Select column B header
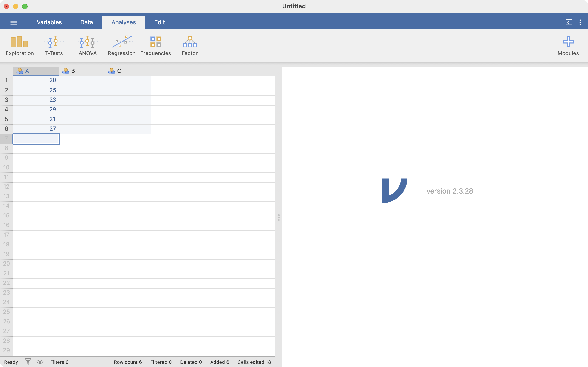588x367 pixels. (x=82, y=71)
